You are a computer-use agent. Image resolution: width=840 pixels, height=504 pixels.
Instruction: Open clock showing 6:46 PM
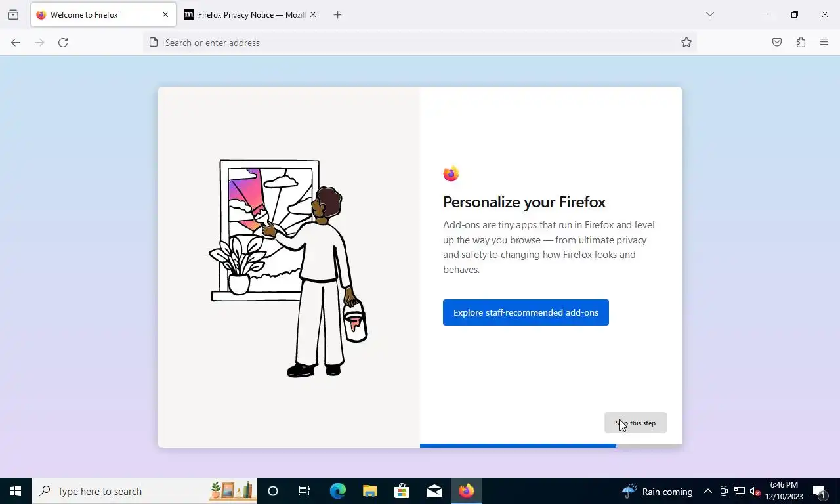(784, 491)
